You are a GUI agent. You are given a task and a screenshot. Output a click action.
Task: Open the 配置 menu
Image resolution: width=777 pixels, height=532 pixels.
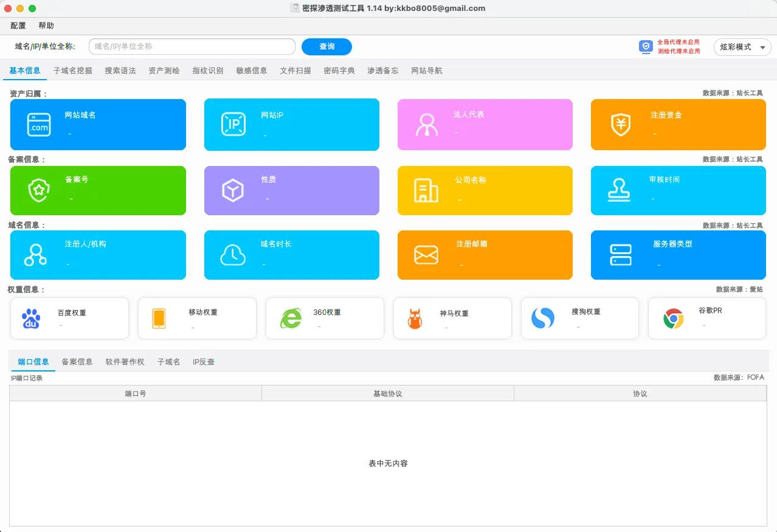[x=18, y=26]
